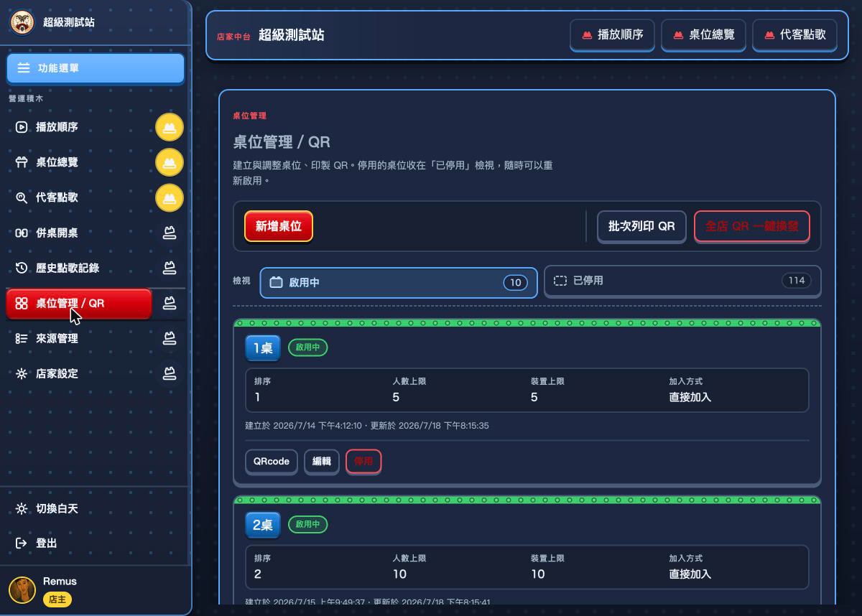Click the 1桌 creation timestamp line
Image resolution: width=862 pixels, height=616 pixels.
click(367, 426)
